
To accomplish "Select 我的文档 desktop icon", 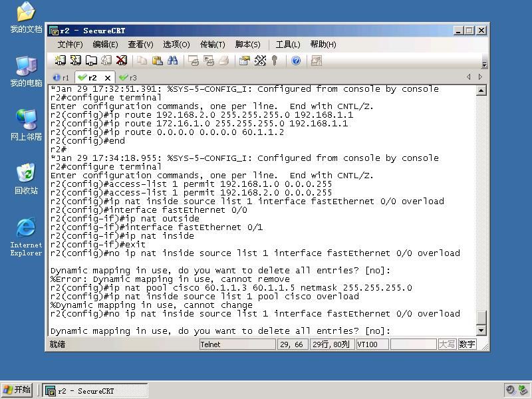I will click(26, 18).
